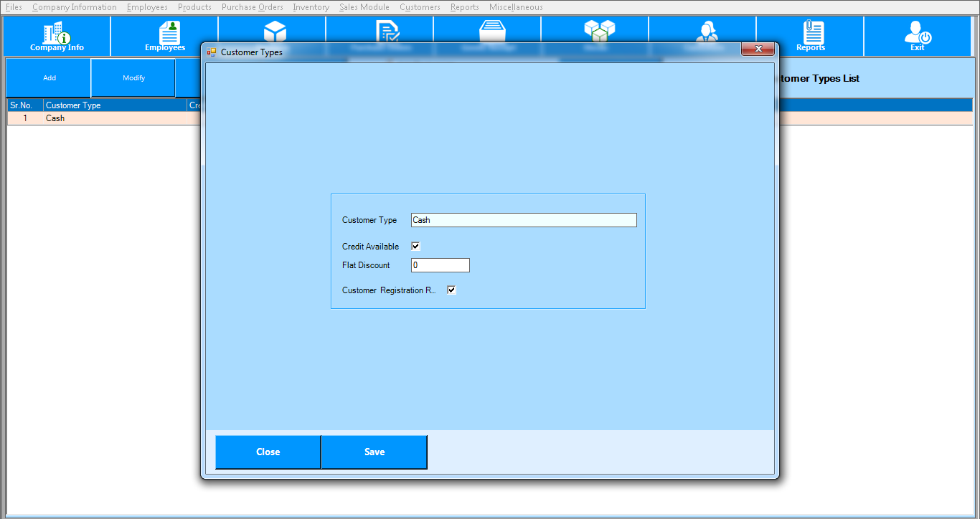Image resolution: width=980 pixels, height=519 pixels.
Task: Click the Exit power icon
Action: 917,36
